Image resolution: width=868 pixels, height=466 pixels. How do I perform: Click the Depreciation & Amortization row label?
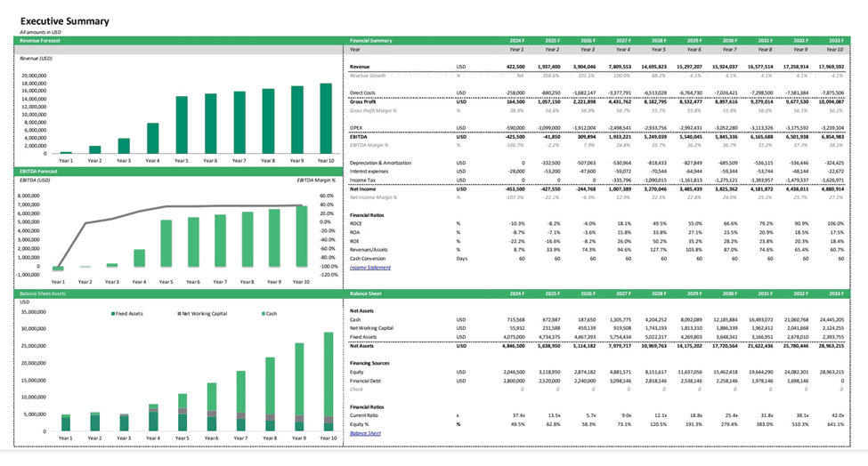(381, 163)
